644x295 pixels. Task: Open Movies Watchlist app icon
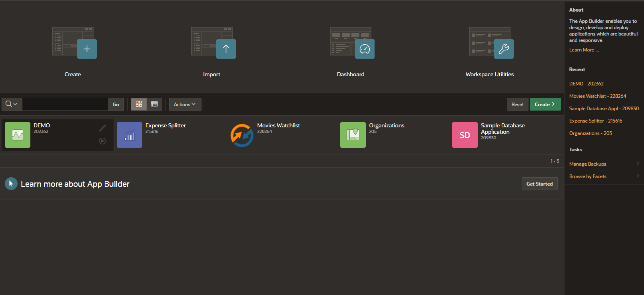[x=241, y=135]
